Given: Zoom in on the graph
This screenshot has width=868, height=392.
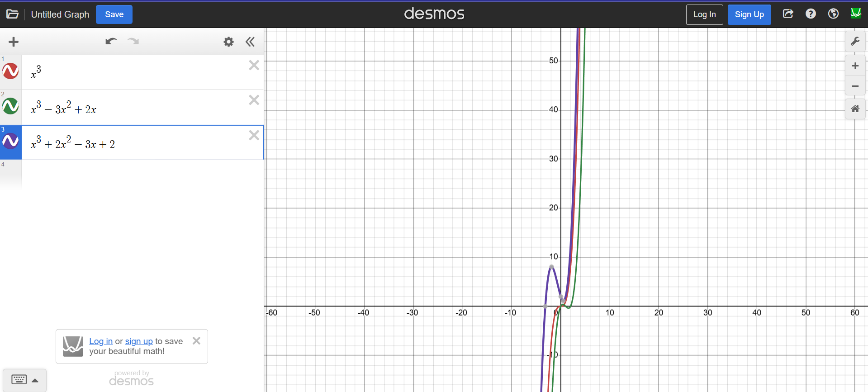Looking at the screenshot, I should [855, 66].
